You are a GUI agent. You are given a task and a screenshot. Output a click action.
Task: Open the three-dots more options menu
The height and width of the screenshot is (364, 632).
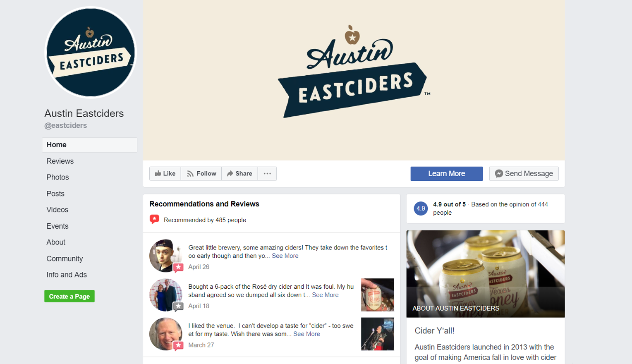tap(267, 174)
